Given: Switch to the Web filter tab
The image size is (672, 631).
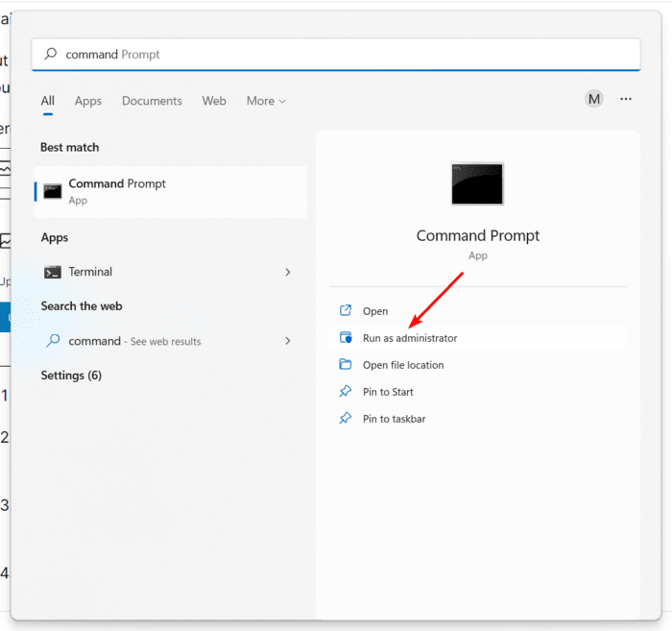Looking at the screenshot, I should click(x=214, y=101).
